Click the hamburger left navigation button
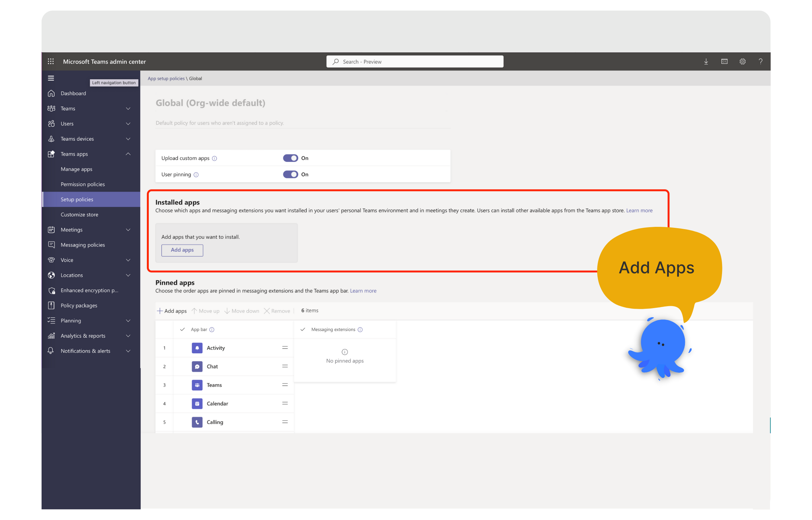 51,78
